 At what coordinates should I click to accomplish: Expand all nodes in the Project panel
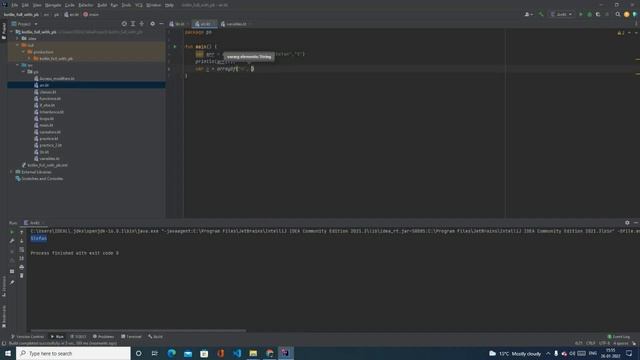pyautogui.click(x=133, y=24)
